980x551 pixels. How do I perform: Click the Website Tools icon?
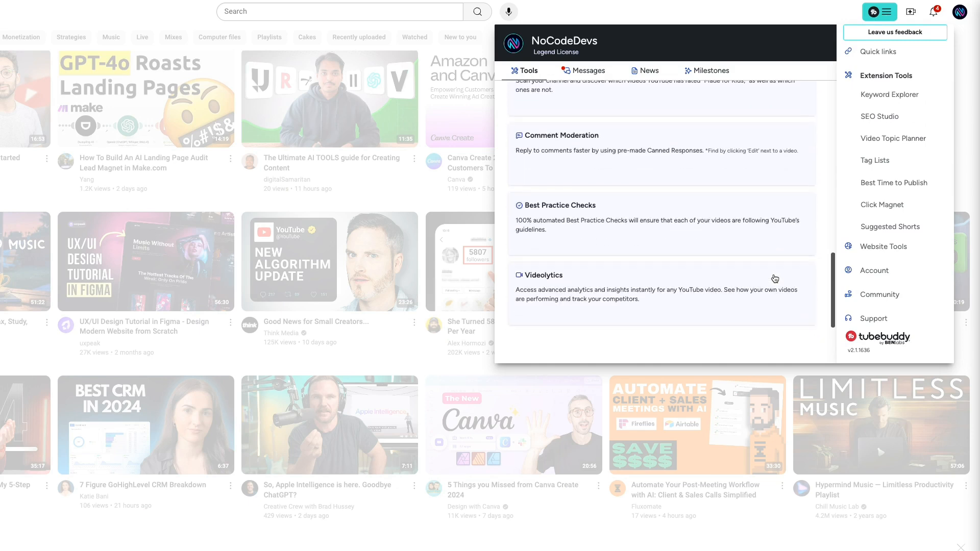(849, 245)
